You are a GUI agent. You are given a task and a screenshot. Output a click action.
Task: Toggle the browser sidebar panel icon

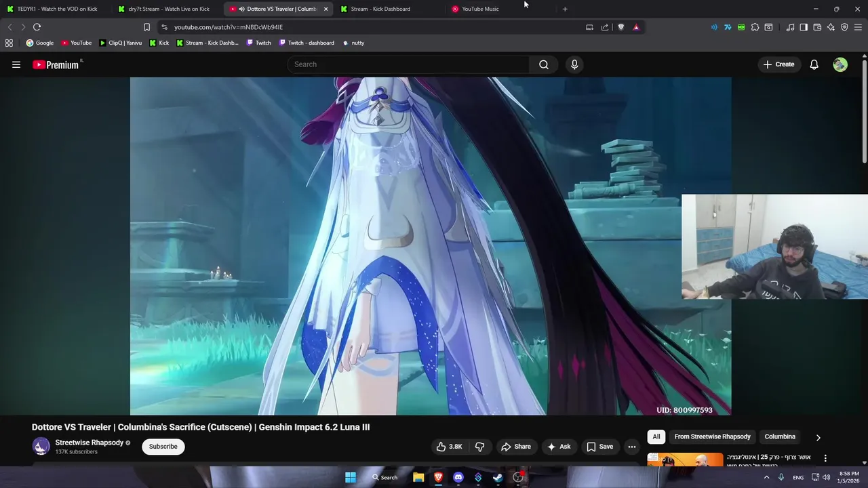coord(804,27)
